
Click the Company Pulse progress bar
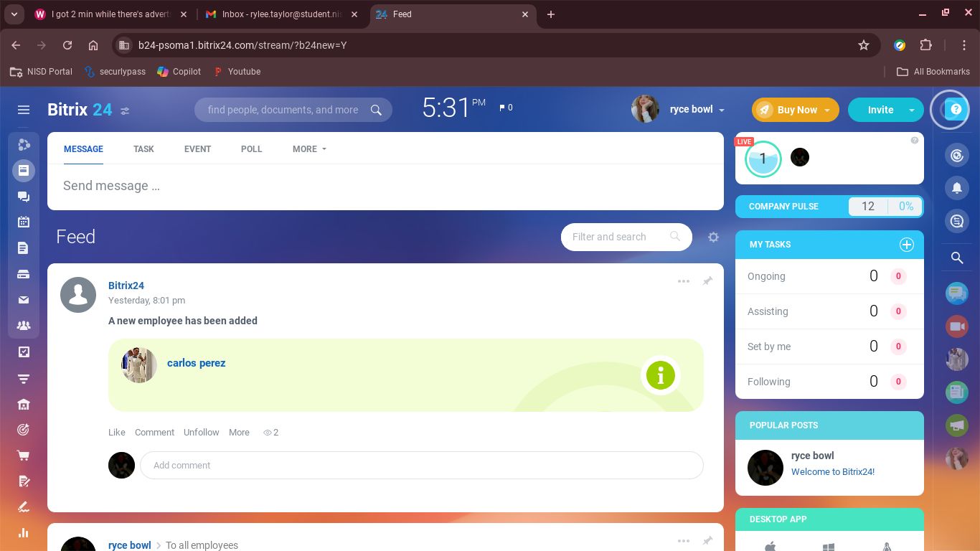coord(885,207)
